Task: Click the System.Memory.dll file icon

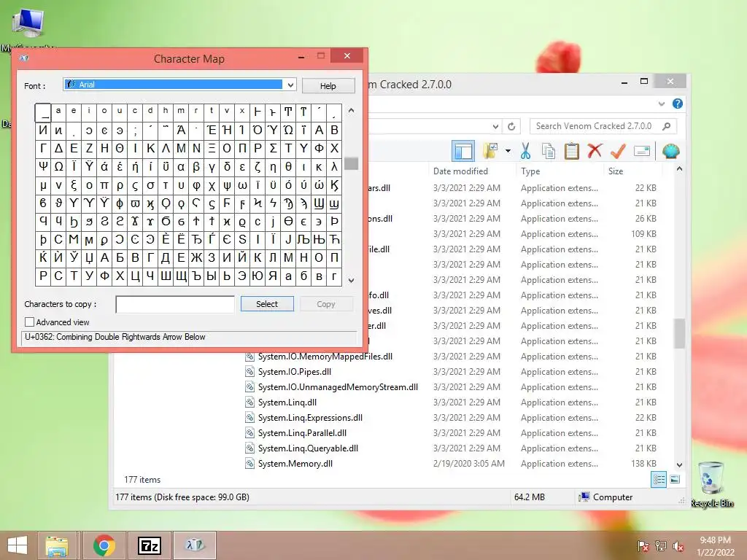Action: pos(249,463)
